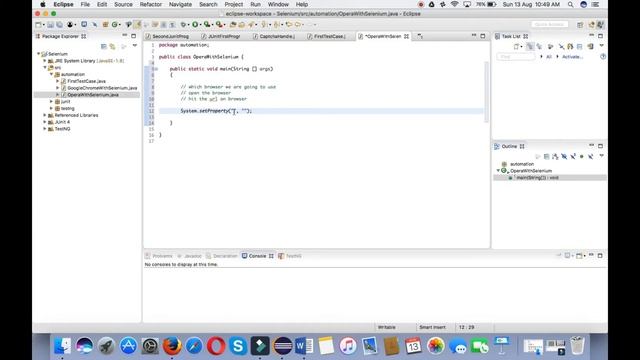The image size is (640, 360).
Task: Open Package Explorer view menu triangle
Action: click(135, 46)
